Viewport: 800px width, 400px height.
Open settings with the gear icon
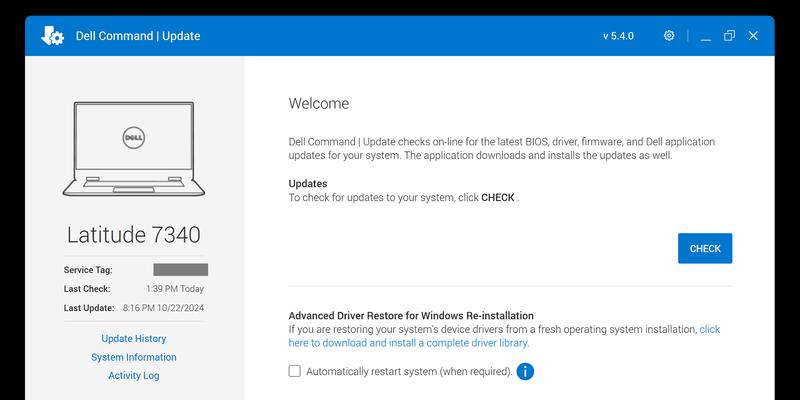click(669, 36)
